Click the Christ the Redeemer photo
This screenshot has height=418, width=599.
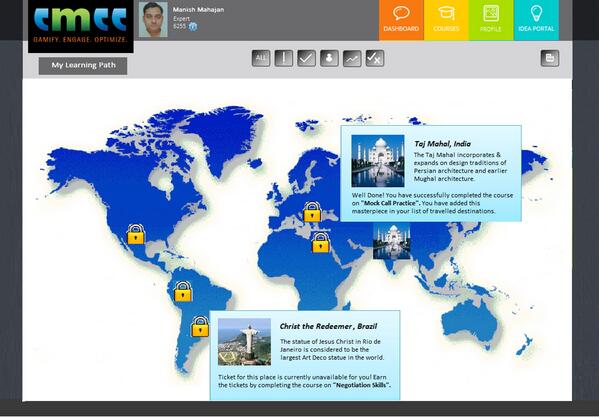[x=244, y=342]
